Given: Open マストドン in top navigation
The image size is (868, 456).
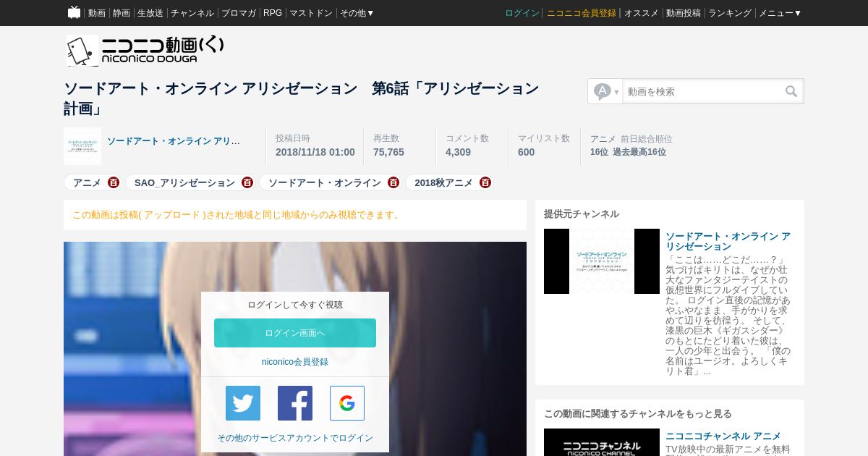Looking at the screenshot, I should tap(311, 13).
